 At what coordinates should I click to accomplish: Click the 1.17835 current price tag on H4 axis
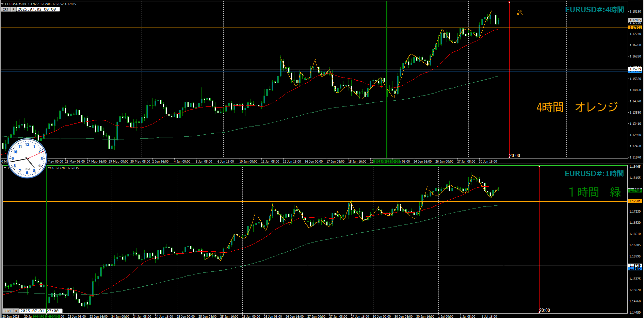(x=635, y=20)
